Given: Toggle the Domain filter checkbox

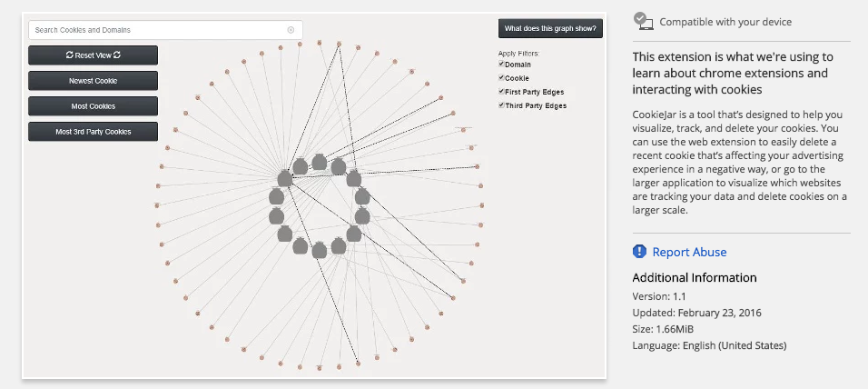Looking at the screenshot, I should click(501, 65).
